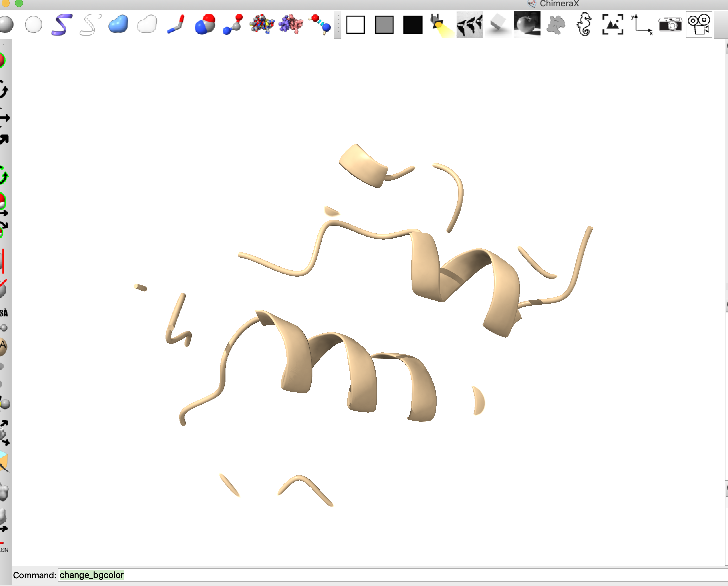Record spin movie with film camera
Image resolution: width=728 pixels, height=586 pixels.
point(699,24)
